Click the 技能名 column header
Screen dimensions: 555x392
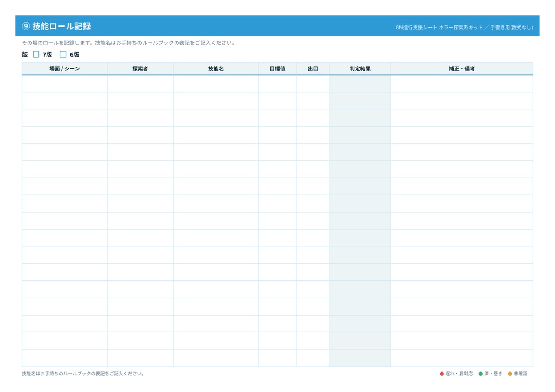click(x=216, y=69)
